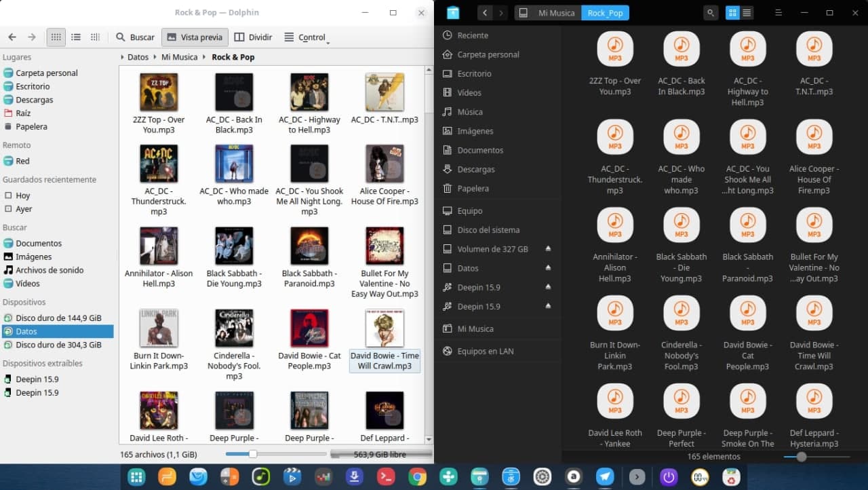Viewport: 868px width, 490px height.
Task: Open Mi Musica breadcrumb tab in Deepin
Action: [x=556, y=13]
